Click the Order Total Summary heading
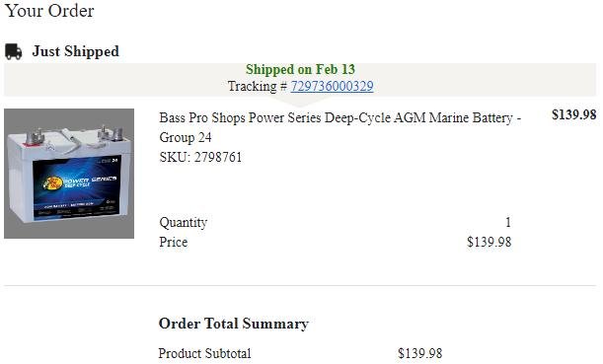603x364 pixels. pyautogui.click(x=234, y=324)
